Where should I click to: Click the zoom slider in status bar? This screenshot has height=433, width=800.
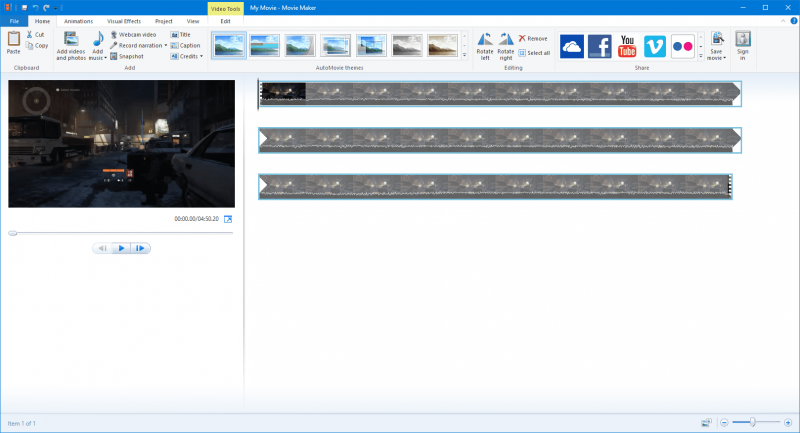(752, 423)
